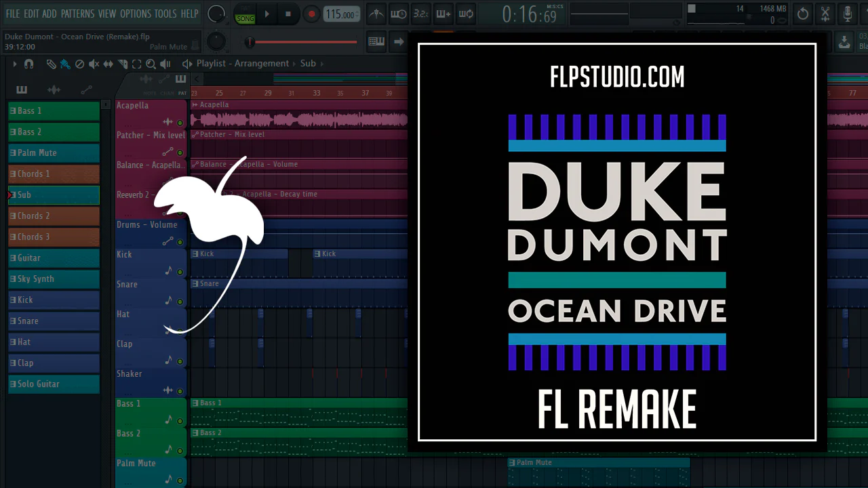Open the audio editor scissors icon
This screenshot has height=488, width=868.
pyautogui.click(x=825, y=14)
